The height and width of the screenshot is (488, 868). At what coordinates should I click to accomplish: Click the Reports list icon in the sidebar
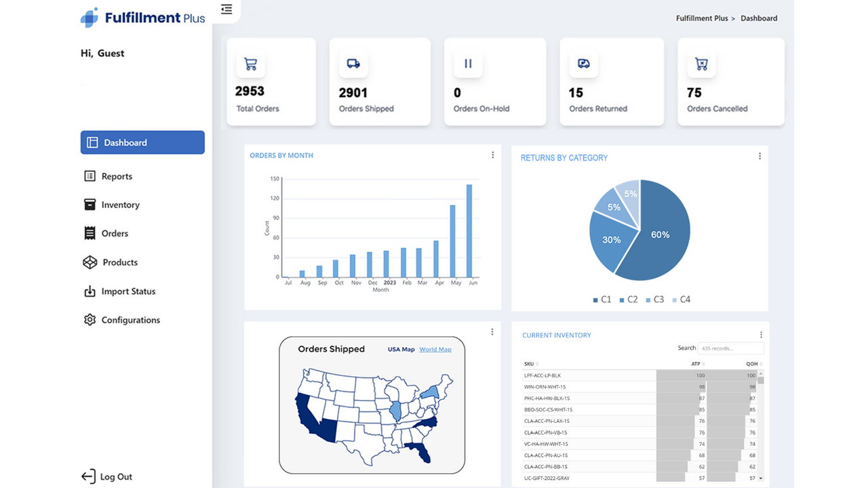tap(89, 176)
